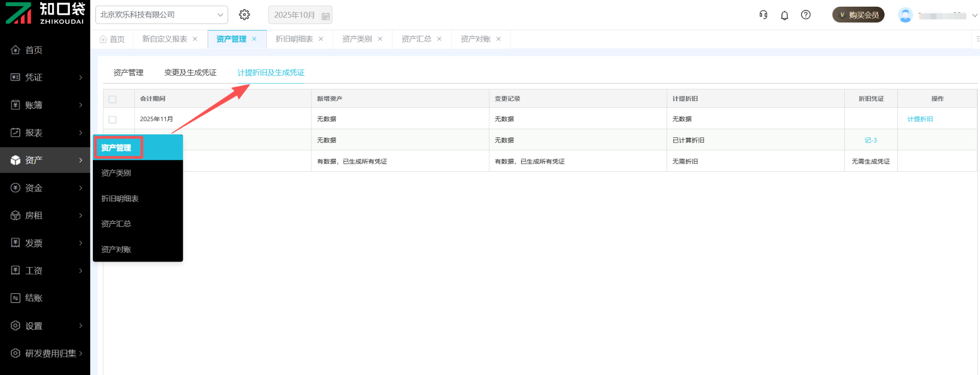Image resolution: width=980 pixels, height=375 pixels.
Task: Open customer service headset icon
Action: [x=763, y=15]
